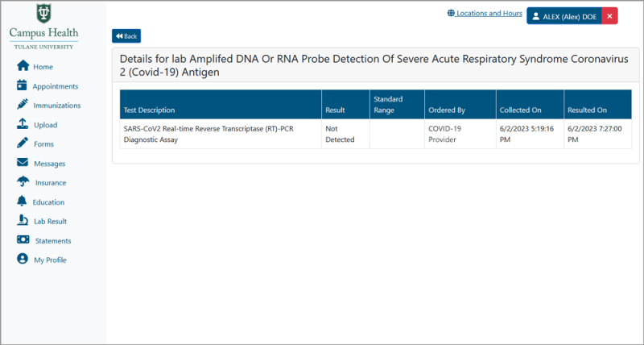Open the Home menu link
Image resolution: width=644 pixels, height=345 pixels.
click(x=43, y=67)
